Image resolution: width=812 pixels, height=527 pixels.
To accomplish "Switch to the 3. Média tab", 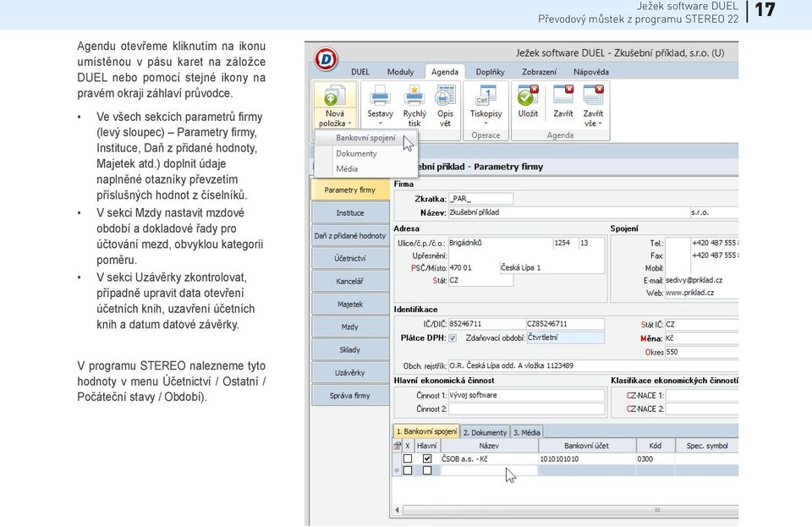I will tap(527, 432).
